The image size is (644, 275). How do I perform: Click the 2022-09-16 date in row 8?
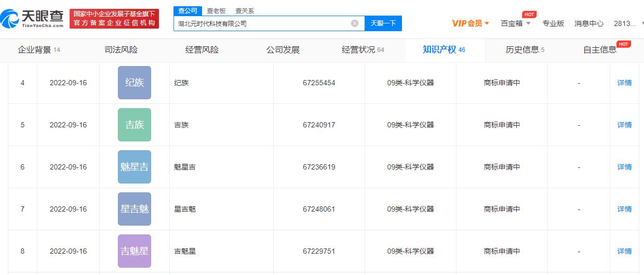click(x=68, y=251)
